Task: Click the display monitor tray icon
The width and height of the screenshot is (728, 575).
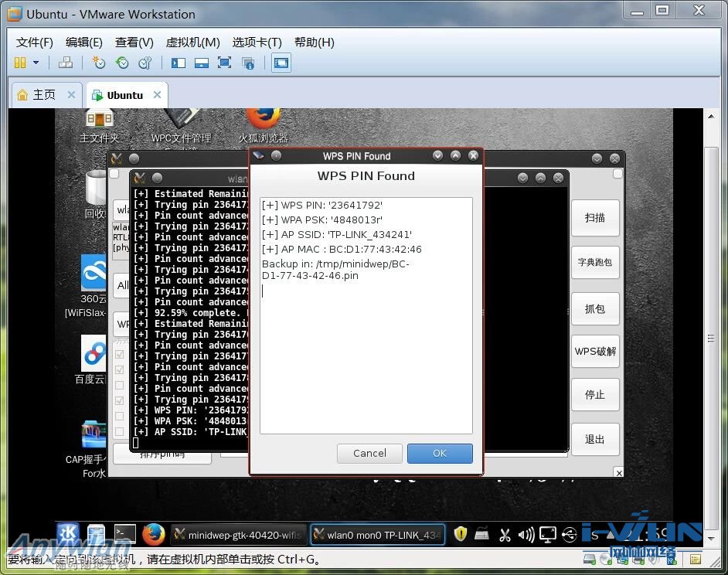Action: click(x=548, y=535)
